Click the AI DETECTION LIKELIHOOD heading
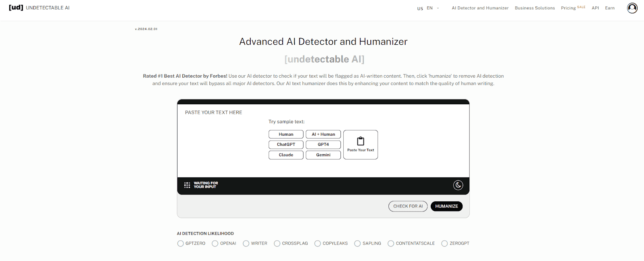 tap(205, 234)
